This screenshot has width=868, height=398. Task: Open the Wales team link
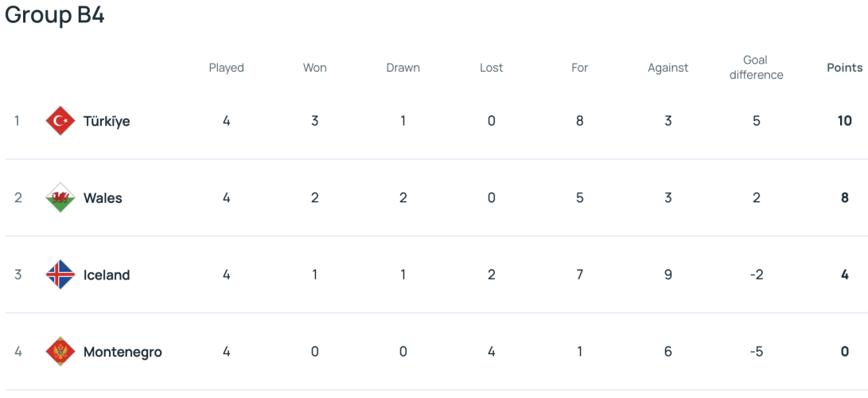click(103, 198)
